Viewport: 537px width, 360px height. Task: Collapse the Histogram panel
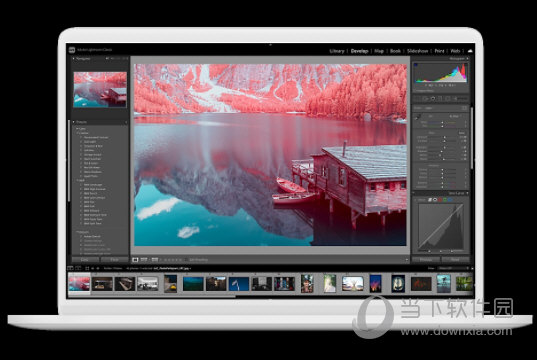[x=467, y=59]
